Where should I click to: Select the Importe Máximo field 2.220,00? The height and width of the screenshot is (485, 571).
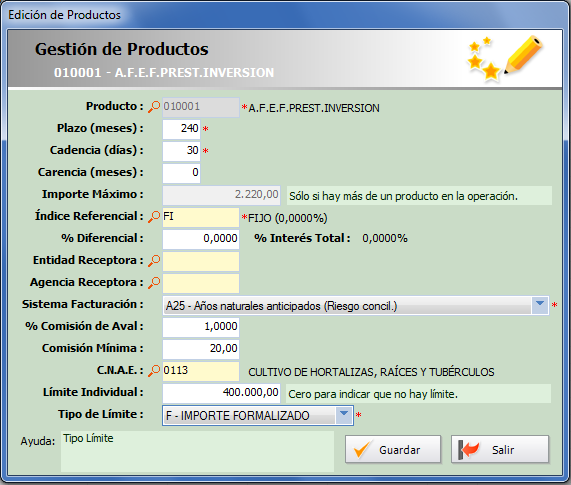click(221, 195)
